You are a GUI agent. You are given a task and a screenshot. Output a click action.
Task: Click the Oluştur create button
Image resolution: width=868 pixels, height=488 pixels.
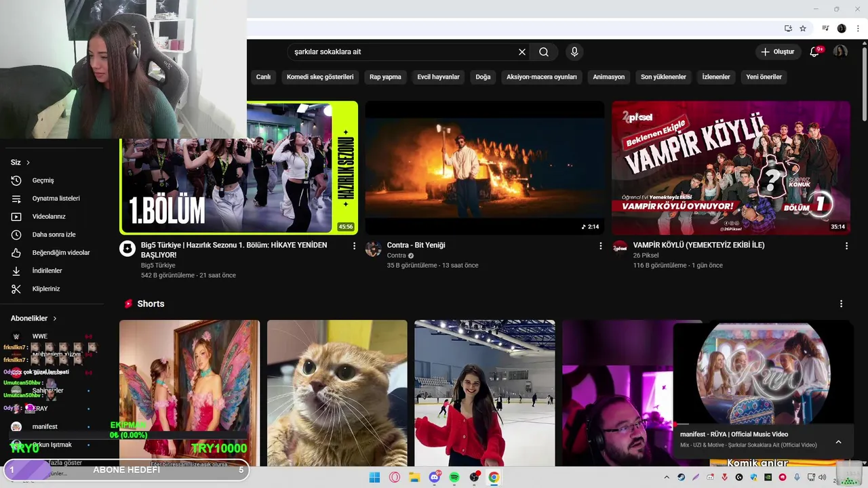[x=777, y=52]
